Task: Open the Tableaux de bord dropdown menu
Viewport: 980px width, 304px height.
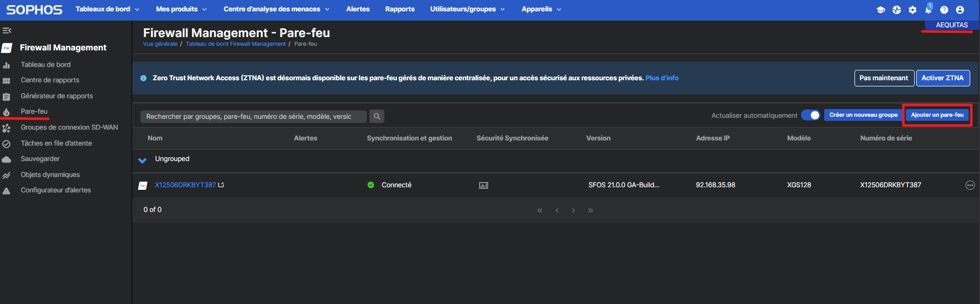Action: (107, 9)
